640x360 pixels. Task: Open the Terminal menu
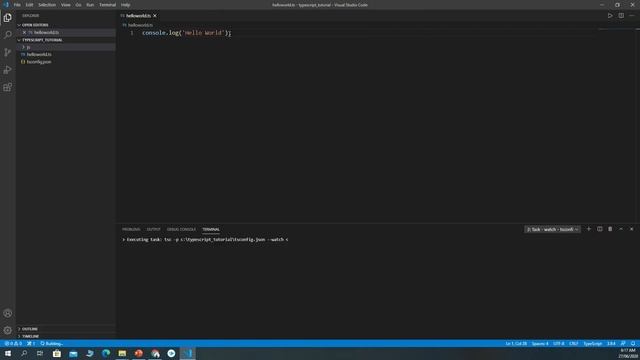[x=107, y=5]
